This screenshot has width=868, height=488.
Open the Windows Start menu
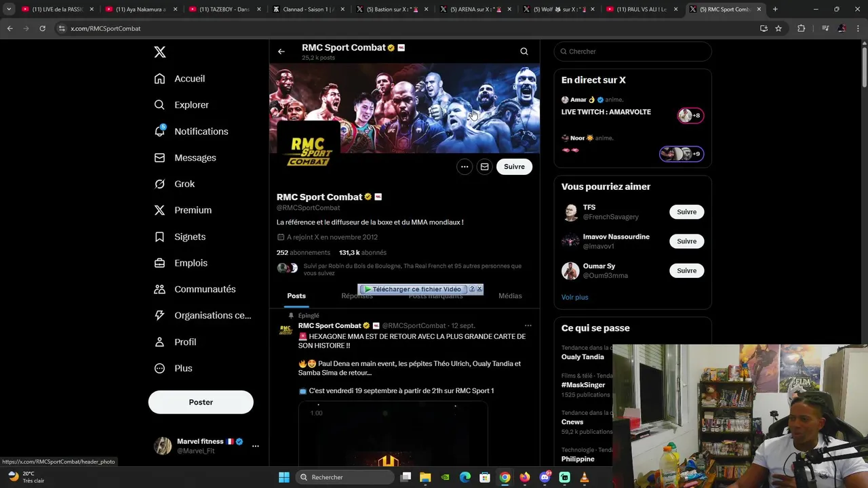click(284, 477)
